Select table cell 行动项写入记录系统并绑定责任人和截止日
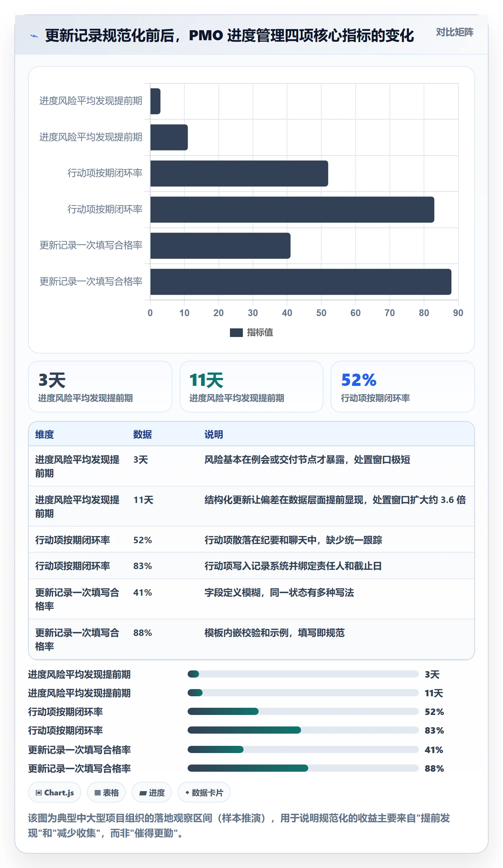The height and width of the screenshot is (868, 503). pyautogui.click(x=293, y=566)
